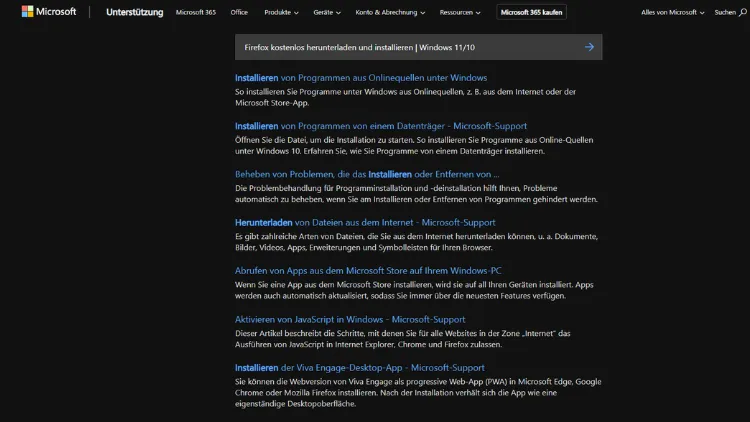Click the Suchen label in the header
750x422 pixels.
click(x=725, y=12)
